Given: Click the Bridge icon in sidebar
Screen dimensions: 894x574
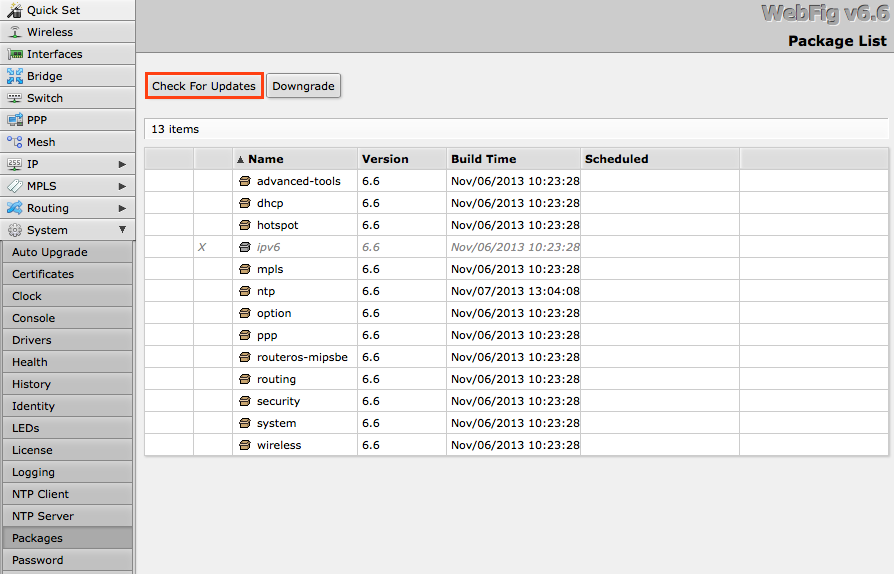Looking at the screenshot, I should click(x=15, y=76).
